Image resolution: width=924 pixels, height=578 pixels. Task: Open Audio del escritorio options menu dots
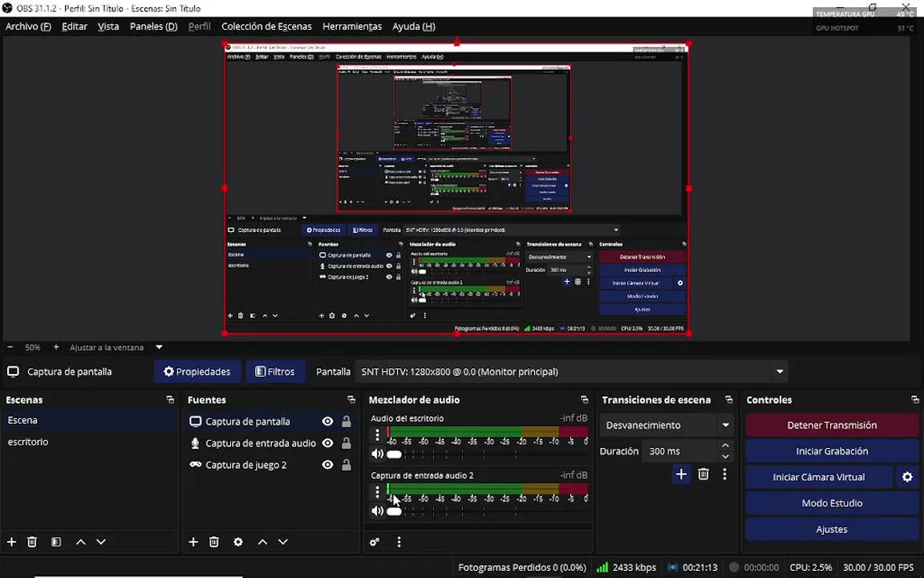(x=378, y=434)
